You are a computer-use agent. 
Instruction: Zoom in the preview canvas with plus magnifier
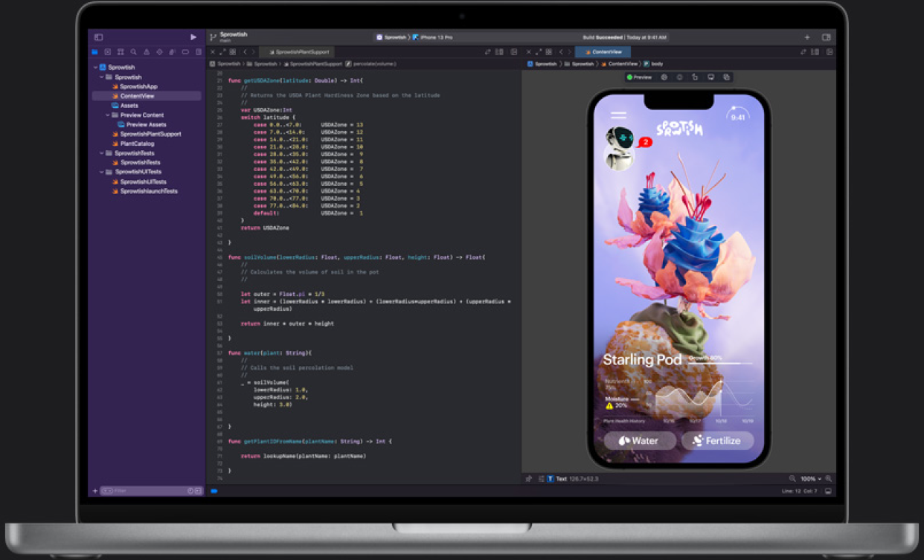pos(828,479)
